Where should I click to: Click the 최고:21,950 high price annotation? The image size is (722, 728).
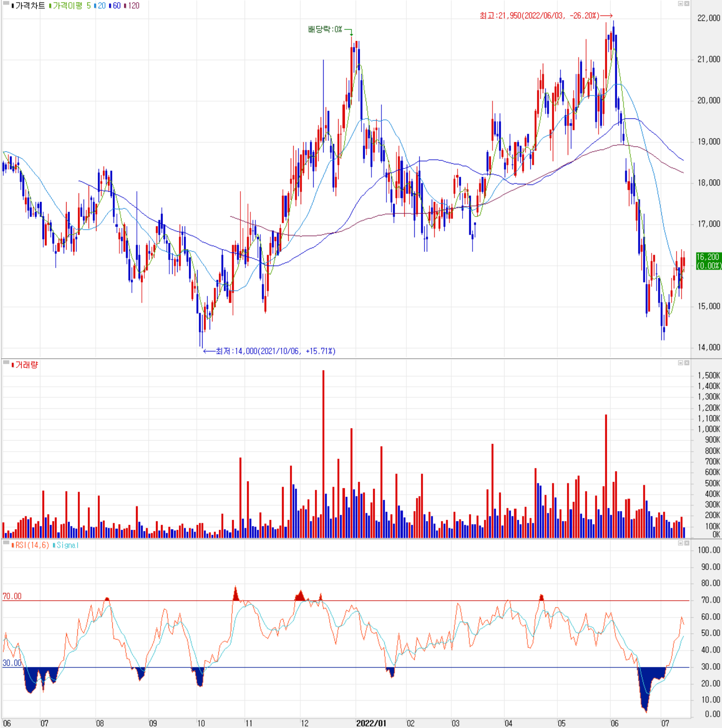click(539, 16)
